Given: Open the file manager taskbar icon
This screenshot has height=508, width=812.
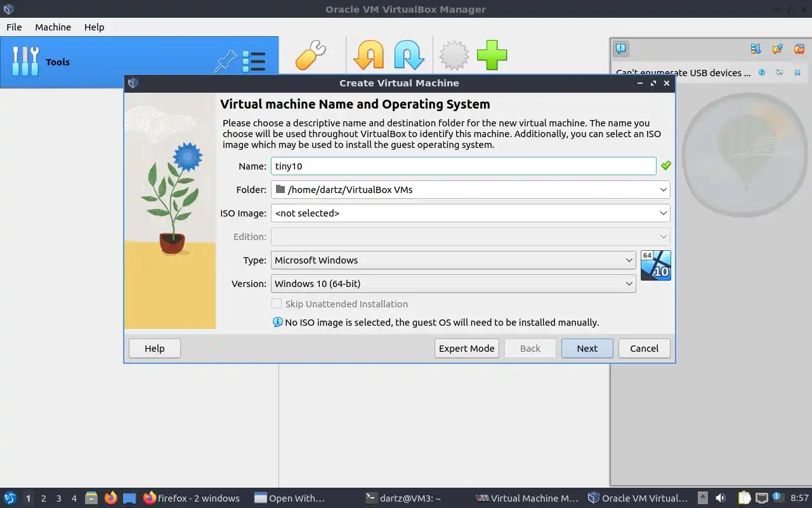Looking at the screenshot, I should coord(91,498).
